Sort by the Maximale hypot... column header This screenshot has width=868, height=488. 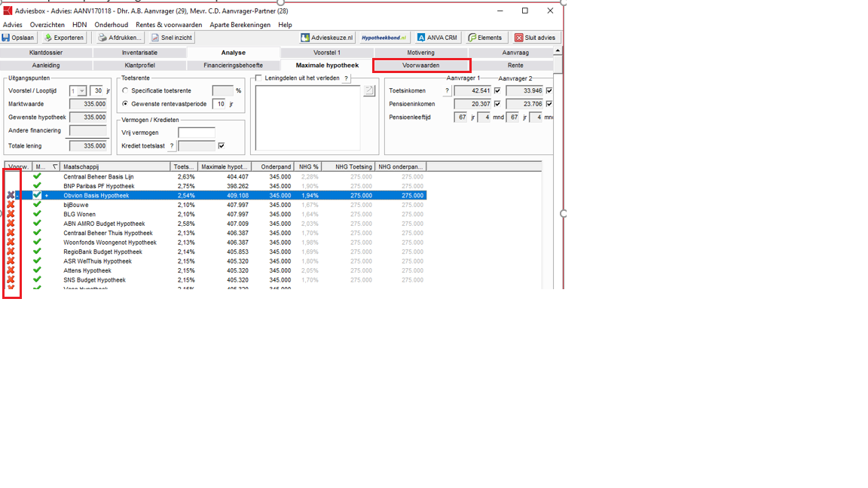(x=225, y=166)
